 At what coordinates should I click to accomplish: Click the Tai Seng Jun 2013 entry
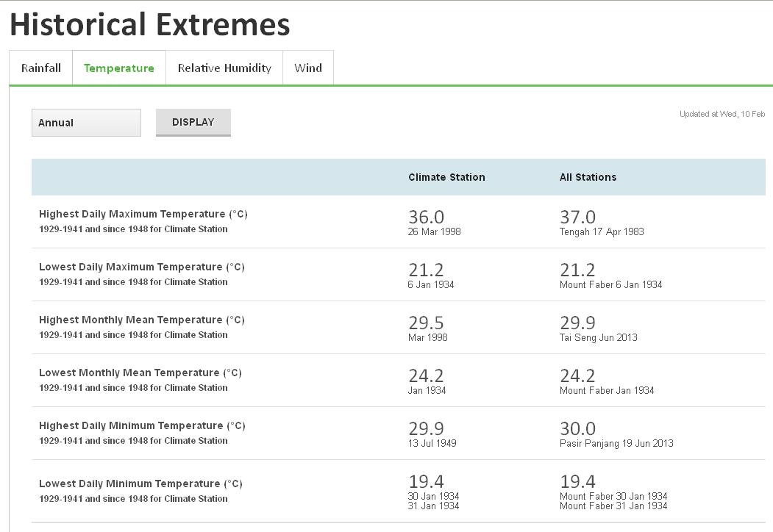[599, 337]
